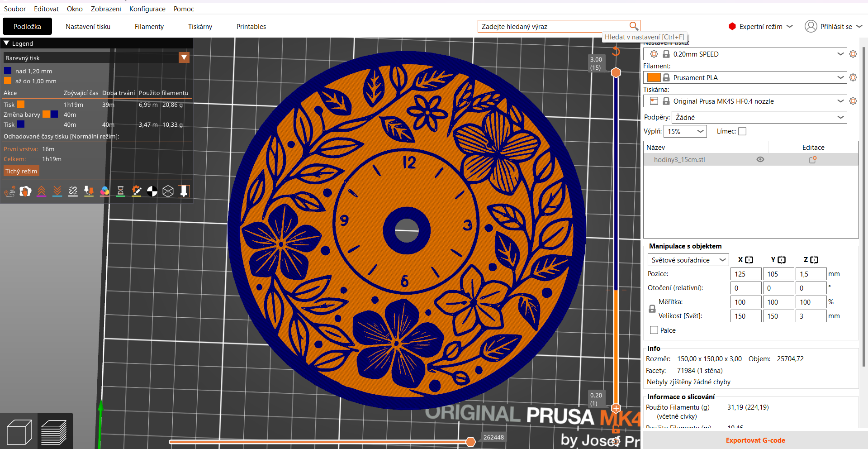Open Výplň 15% infill dropdown

[x=685, y=131]
